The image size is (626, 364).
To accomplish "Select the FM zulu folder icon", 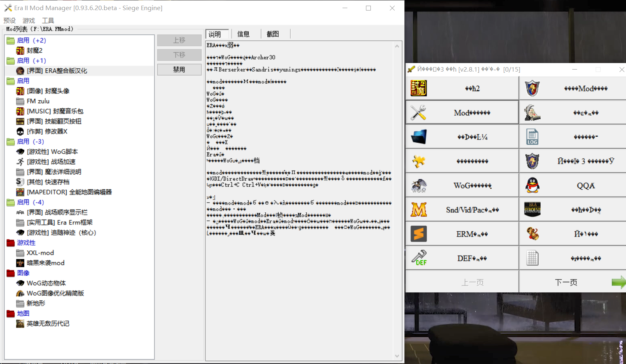I will click(x=20, y=101).
